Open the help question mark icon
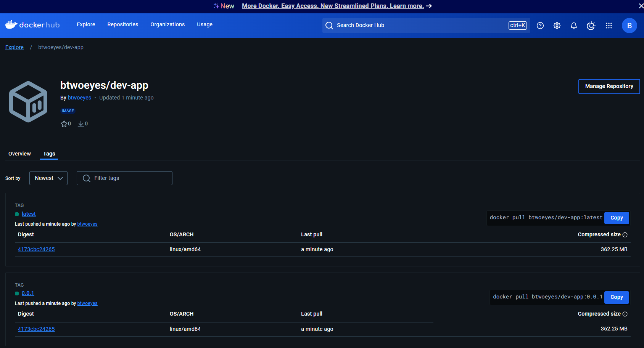The image size is (644, 348). click(x=540, y=26)
